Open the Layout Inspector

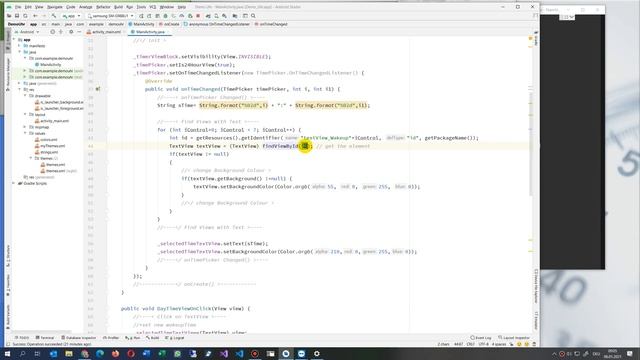point(514,338)
